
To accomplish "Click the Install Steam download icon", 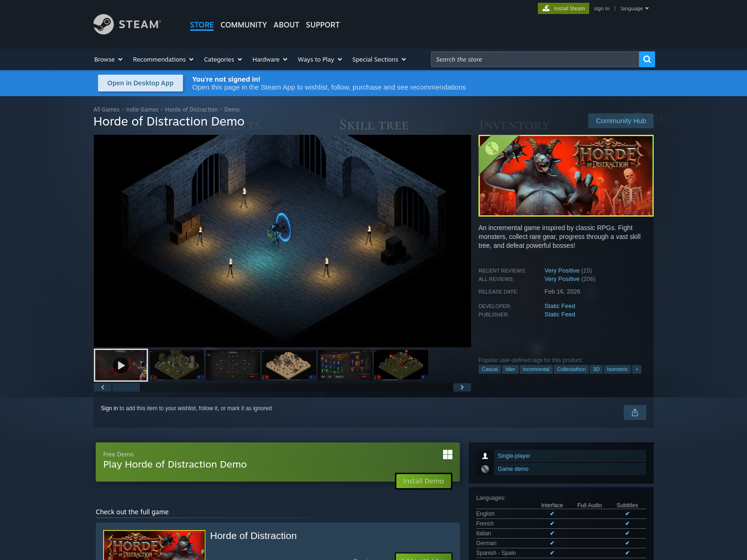I will [546, 8].
